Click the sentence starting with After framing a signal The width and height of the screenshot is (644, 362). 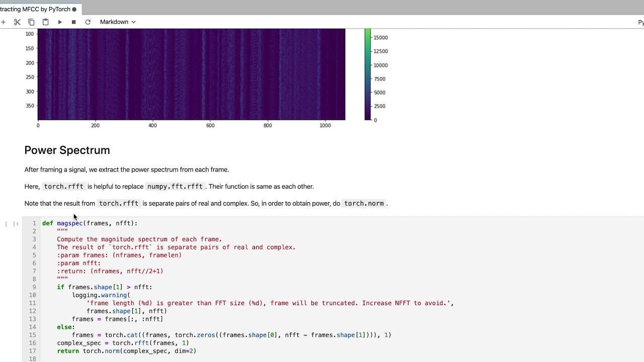[126, 170]
